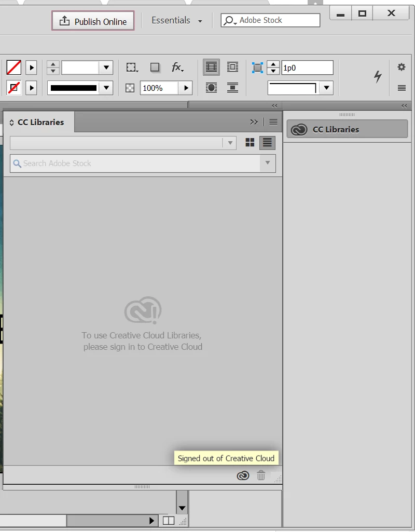
Task: Expand the arrow beside the stroke swatch
Action: tap(31, 88)
